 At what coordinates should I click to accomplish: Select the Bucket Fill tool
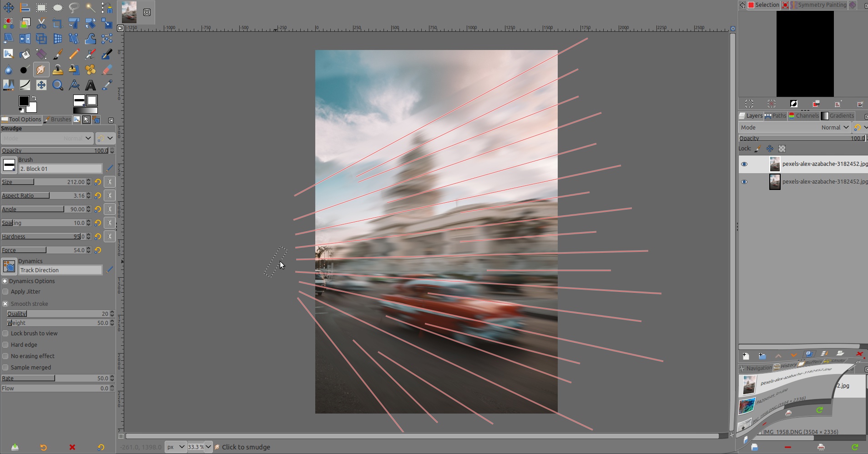point(25,54)
